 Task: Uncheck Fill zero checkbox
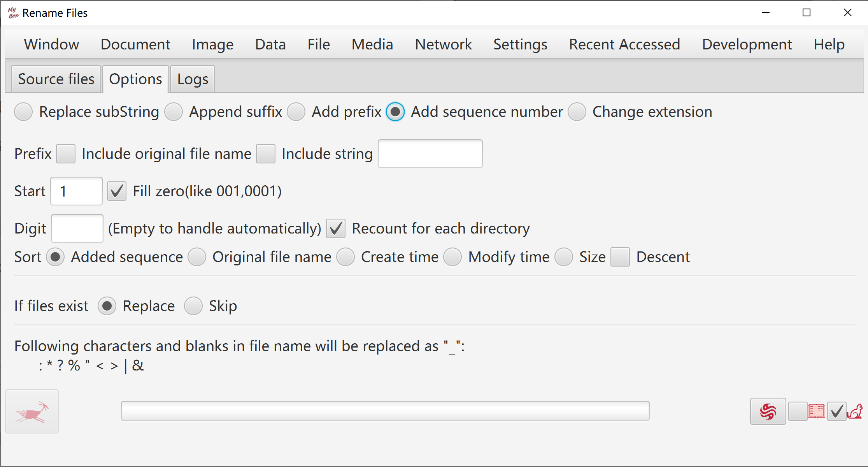tap(117, 191)
